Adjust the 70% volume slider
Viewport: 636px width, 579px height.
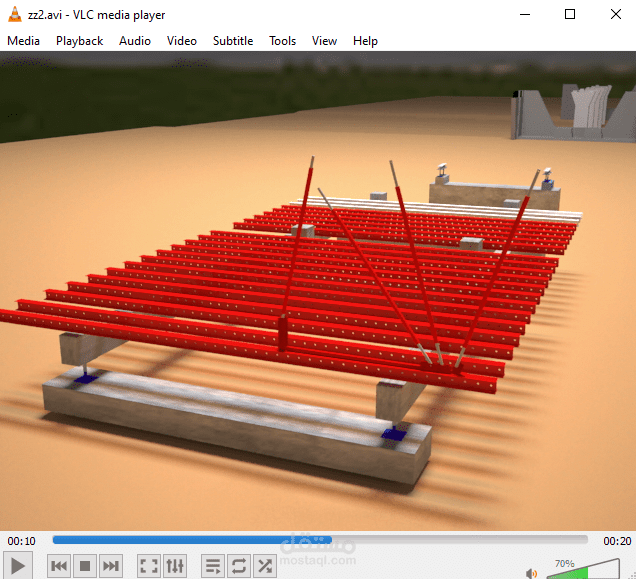[583, 569]
